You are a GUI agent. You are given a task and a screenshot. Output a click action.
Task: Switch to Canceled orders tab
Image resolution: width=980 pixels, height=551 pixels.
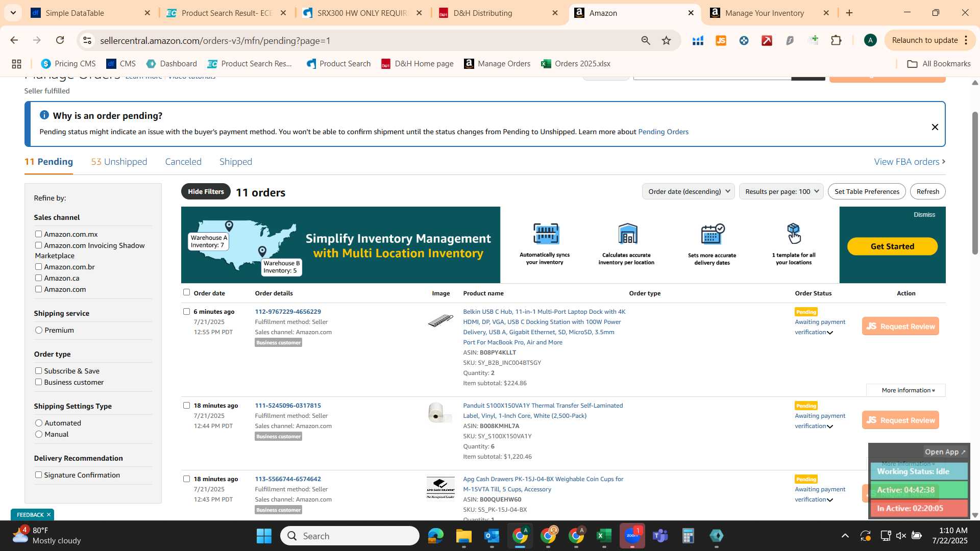pos(183,162)
